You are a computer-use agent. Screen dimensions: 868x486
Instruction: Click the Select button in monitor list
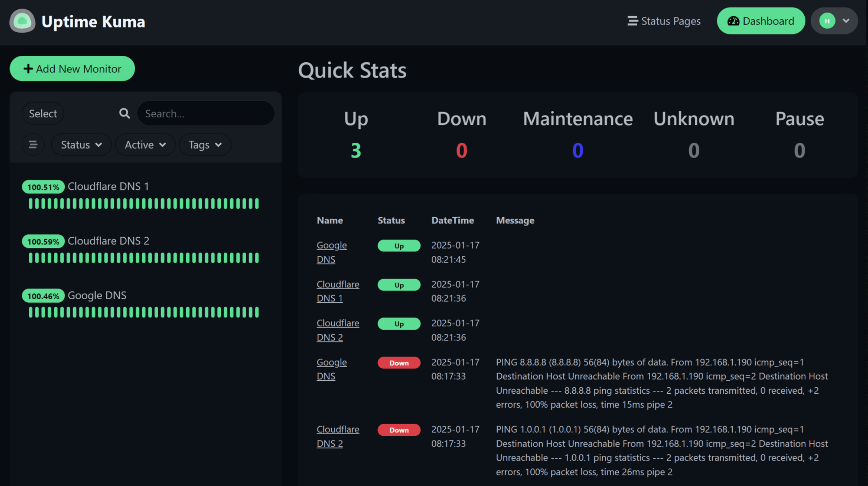pyautogui.click(x=43, y=113)
